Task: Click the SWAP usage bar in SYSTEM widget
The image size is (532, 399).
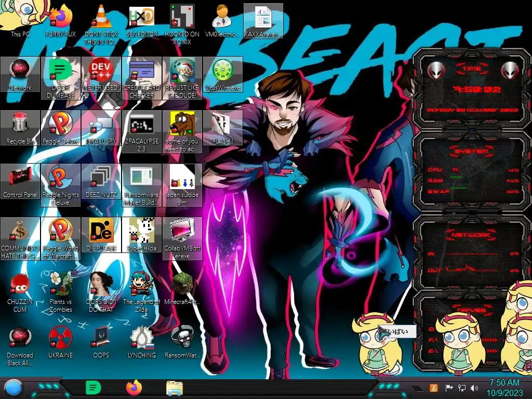Action: 458,188
